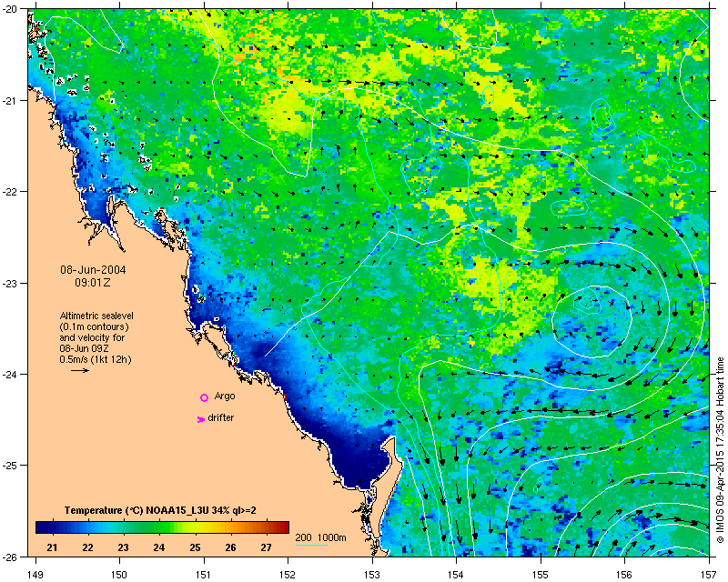Click the Temperature NOAA15_L3U legend title

tap(160, 510)
